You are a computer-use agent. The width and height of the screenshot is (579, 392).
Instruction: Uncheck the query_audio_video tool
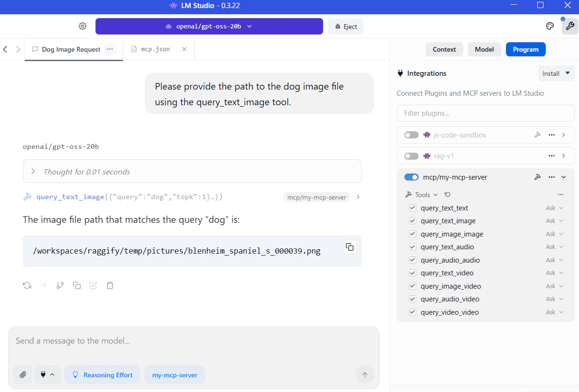tap(412, 299)
